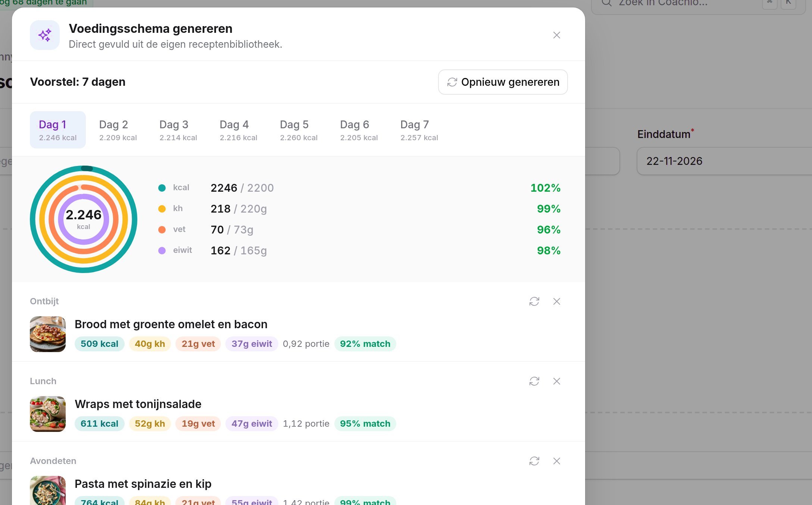Click the Einddatum field showing 22-11-2026
This screenshot has height=505, width=812.
pyautogui.click(x=724, y=161)
